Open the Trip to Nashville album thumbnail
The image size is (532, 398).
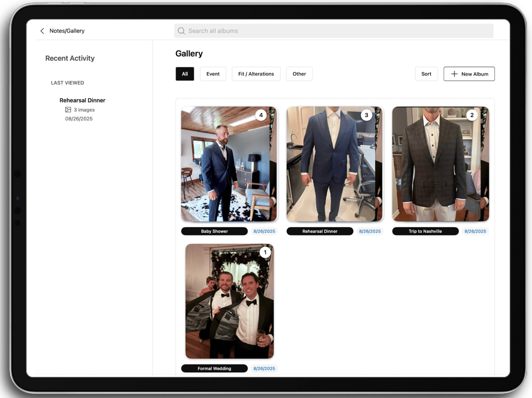[440, 164]
